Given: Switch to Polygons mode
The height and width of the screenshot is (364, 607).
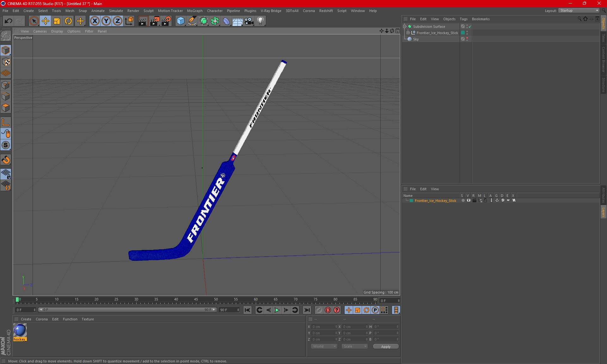Looking at the screenshot, I should 6,108.
